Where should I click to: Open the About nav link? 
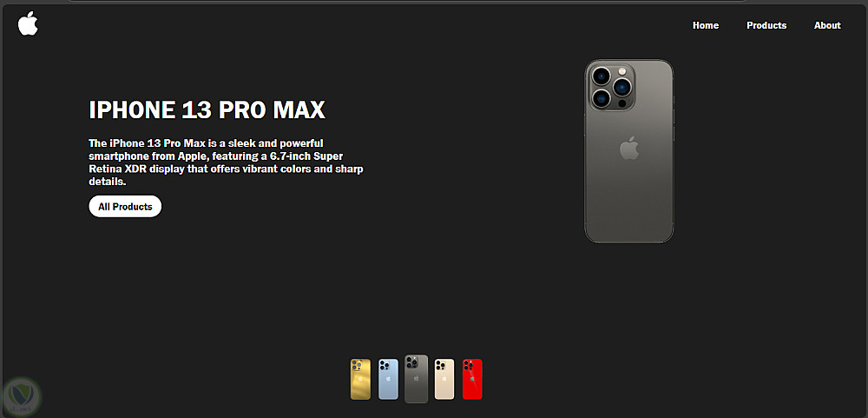[827, 25]
